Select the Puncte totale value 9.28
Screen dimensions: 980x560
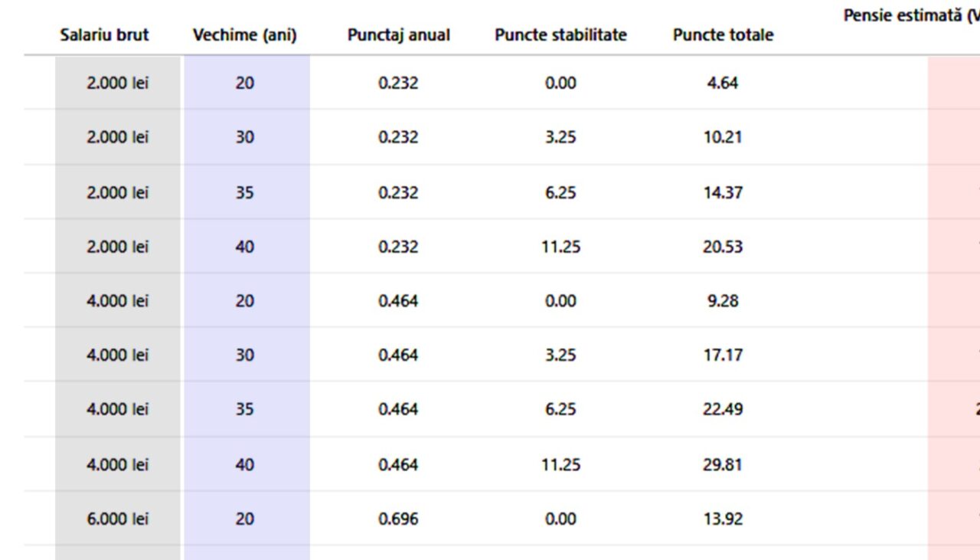(x=723, y=301)
